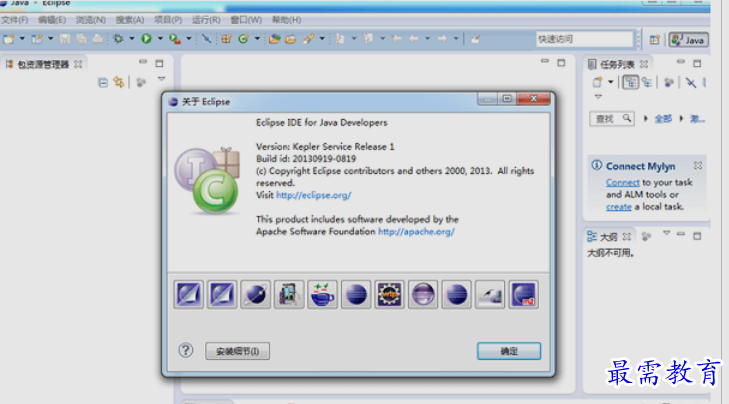Click the New Java Package icon
Viewport: 729px width, 404px height.
pos(226,39)
